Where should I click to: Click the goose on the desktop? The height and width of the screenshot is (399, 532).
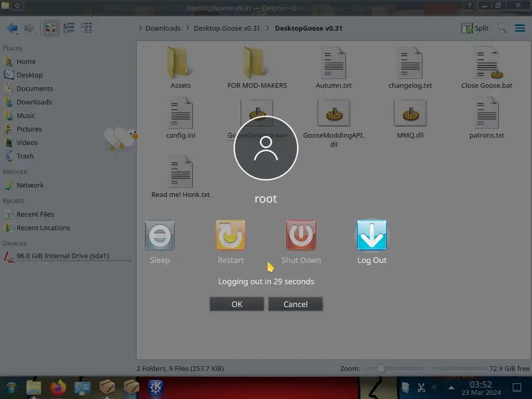coord(122,139)
